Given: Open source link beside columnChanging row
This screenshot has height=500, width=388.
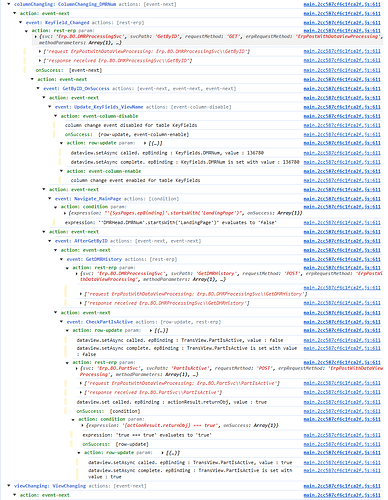Looking at the screenshot, I should (x=342, y=4).
